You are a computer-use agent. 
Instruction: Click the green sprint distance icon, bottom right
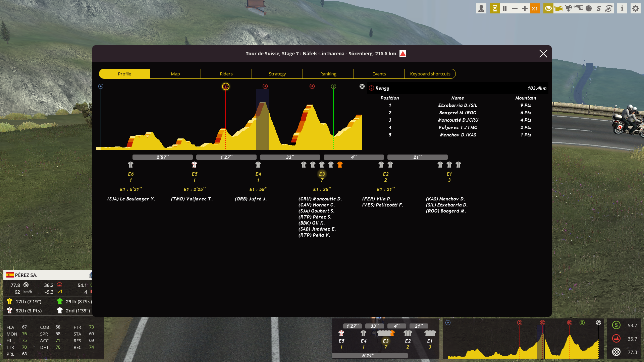click(616, 325)
